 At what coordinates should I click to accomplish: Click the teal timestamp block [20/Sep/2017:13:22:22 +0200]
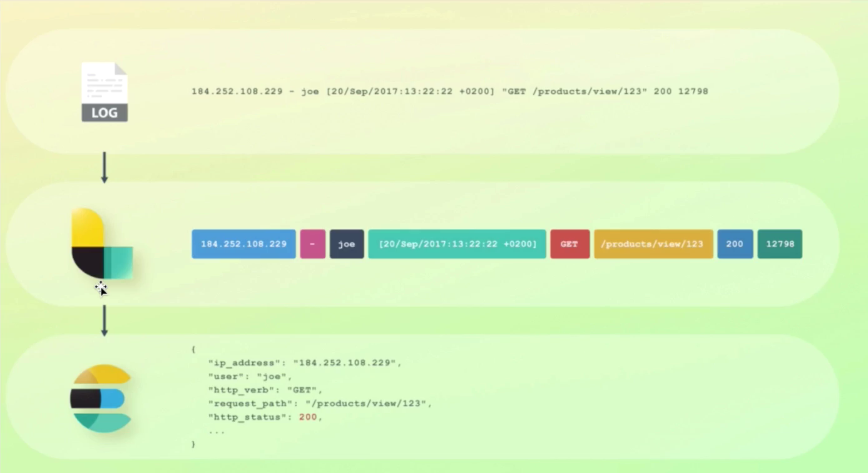tap(457, 244)
